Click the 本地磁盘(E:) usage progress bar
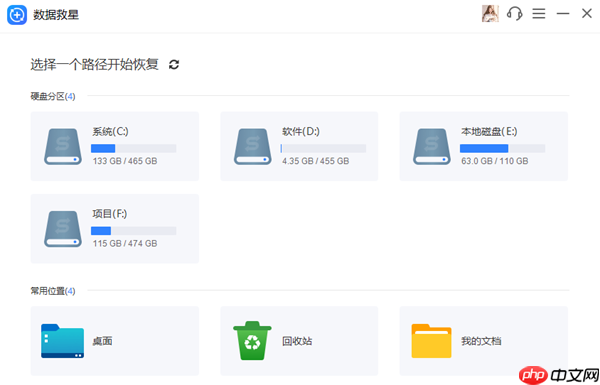This screenshot has width=600, height=385. (502, 148)
